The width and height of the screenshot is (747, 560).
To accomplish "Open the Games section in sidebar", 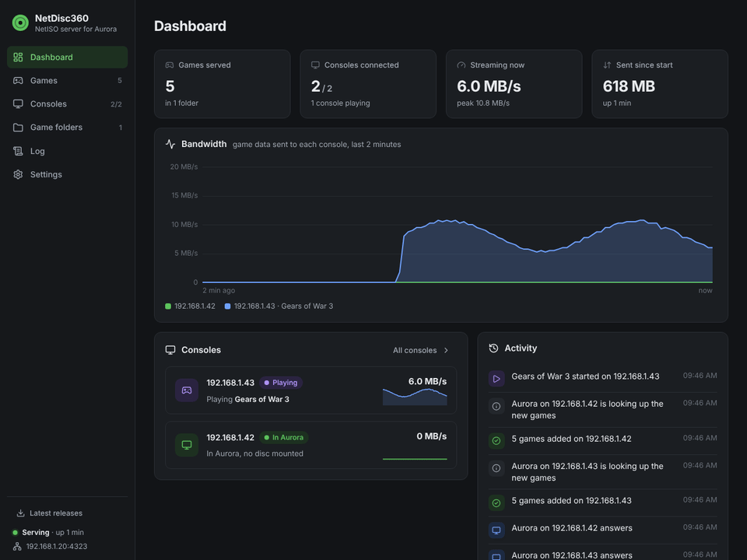I will click(x=67, y=80).
